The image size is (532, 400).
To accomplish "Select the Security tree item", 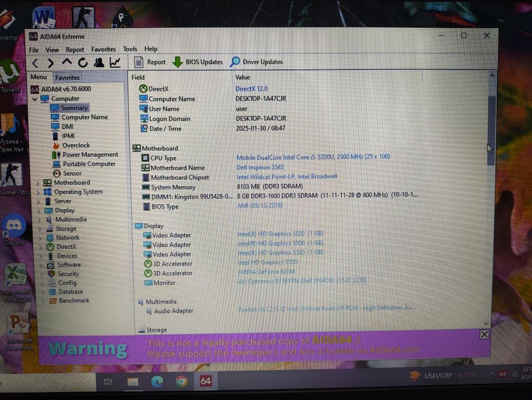I will pos(63,274).
